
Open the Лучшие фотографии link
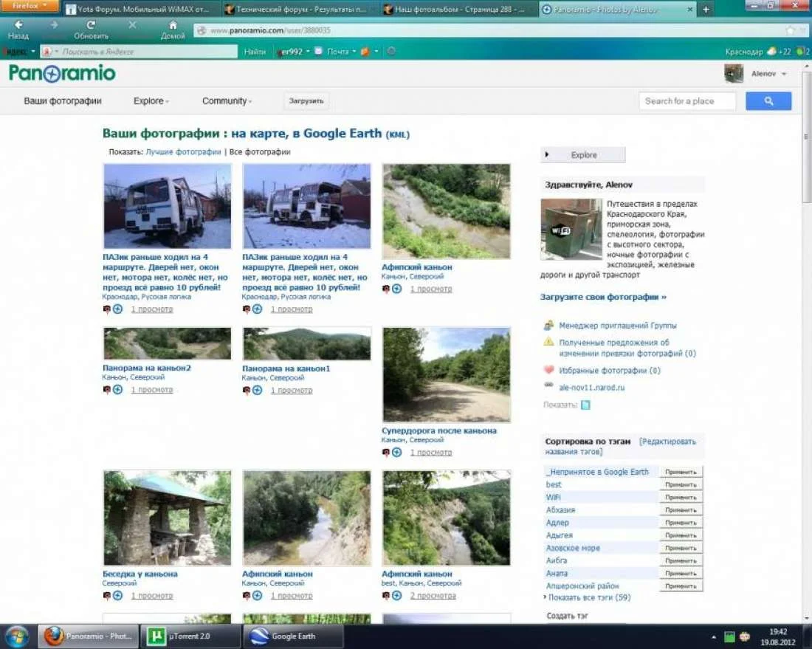[x=183, y=152]
